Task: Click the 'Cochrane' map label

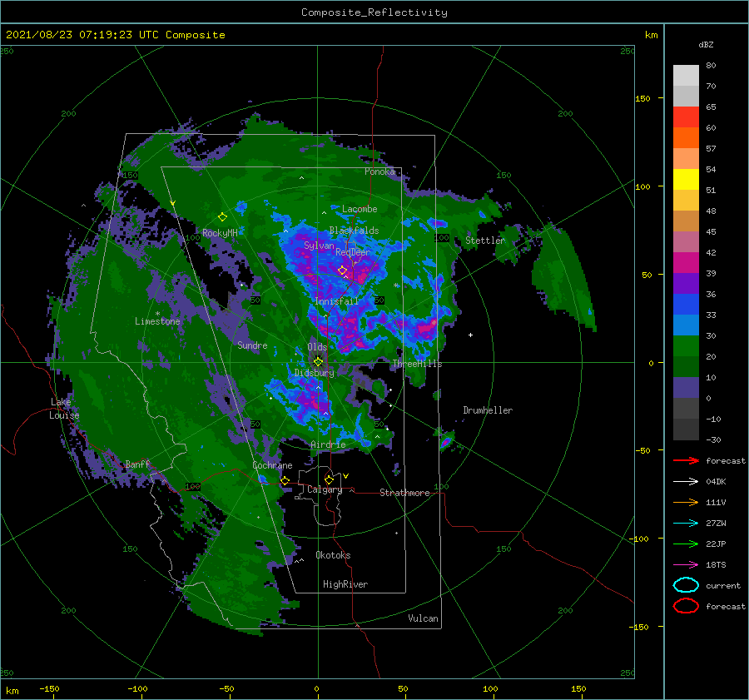Action: point(272,465)
